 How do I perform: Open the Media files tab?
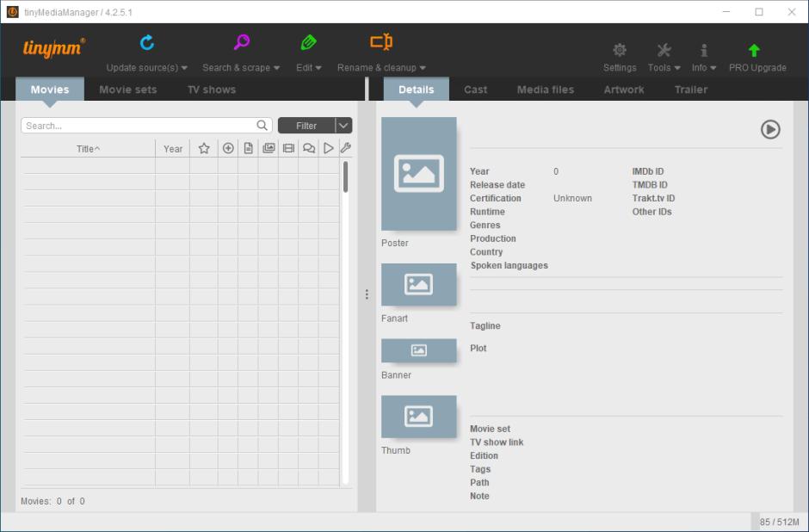[546, 90]
